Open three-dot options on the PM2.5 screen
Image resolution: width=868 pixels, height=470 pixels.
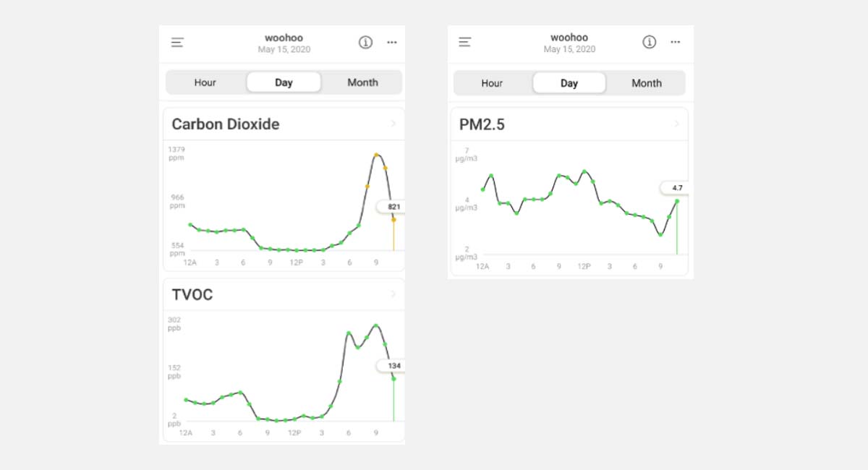676,42
